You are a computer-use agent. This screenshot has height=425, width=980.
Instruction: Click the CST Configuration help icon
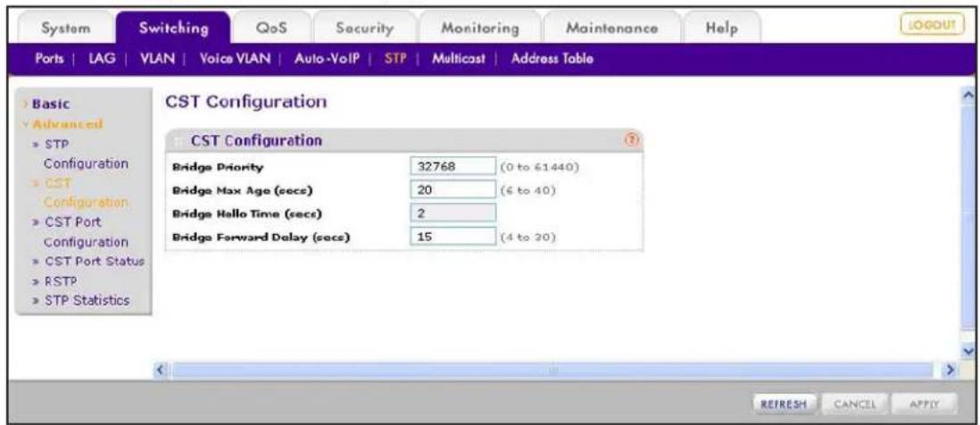point(633,140)
